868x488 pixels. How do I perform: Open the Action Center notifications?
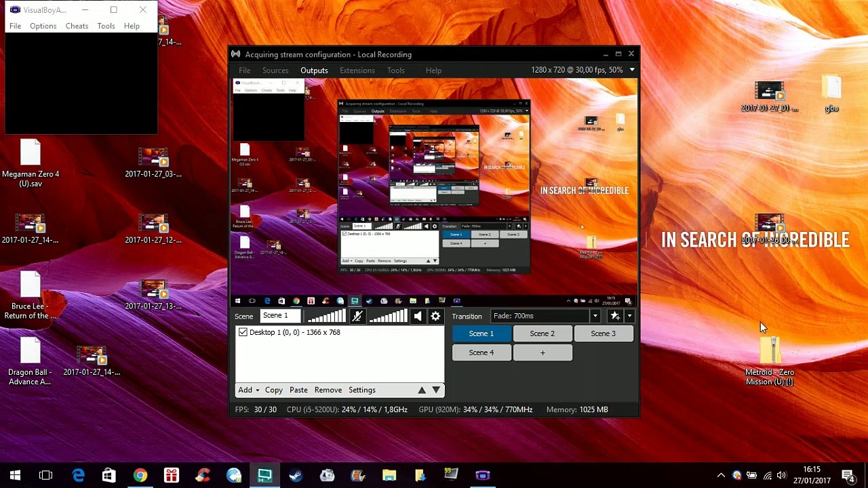pos(848,475)
